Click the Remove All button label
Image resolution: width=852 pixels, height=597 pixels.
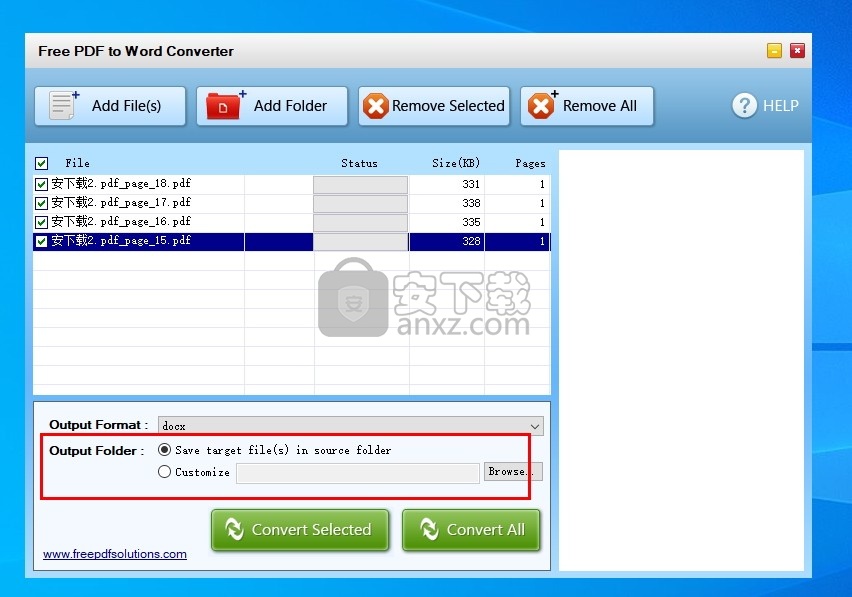click(599, 105)
